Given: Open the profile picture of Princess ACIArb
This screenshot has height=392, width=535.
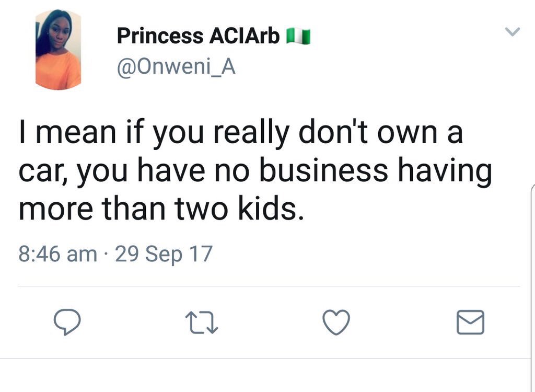Looking at the screenshot, I should pyautogui.click(x=58, y=50).
